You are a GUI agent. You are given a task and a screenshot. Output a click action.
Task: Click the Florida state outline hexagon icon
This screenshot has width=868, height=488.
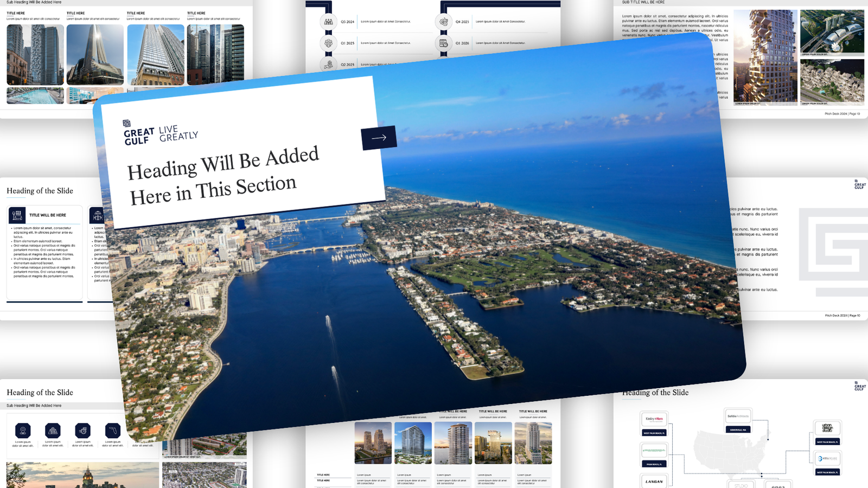point(112,431)
